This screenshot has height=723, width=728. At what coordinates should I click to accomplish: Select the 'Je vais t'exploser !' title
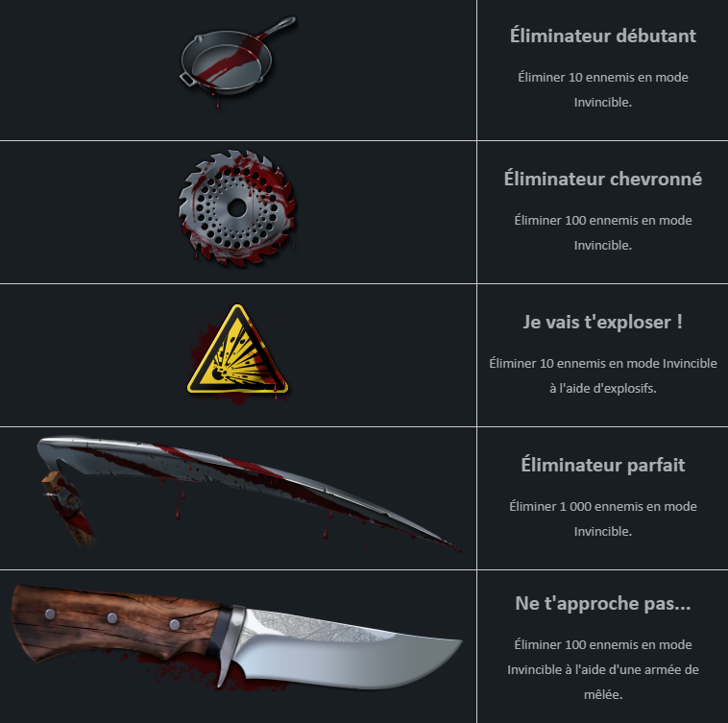coord(602,322)
